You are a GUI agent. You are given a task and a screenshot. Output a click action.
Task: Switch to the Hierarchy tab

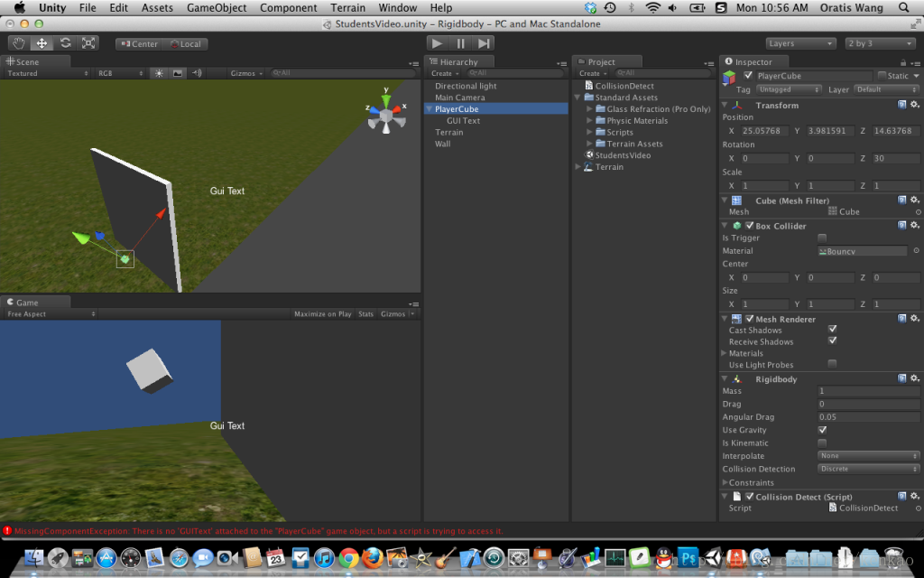click(x=459, y=62)
